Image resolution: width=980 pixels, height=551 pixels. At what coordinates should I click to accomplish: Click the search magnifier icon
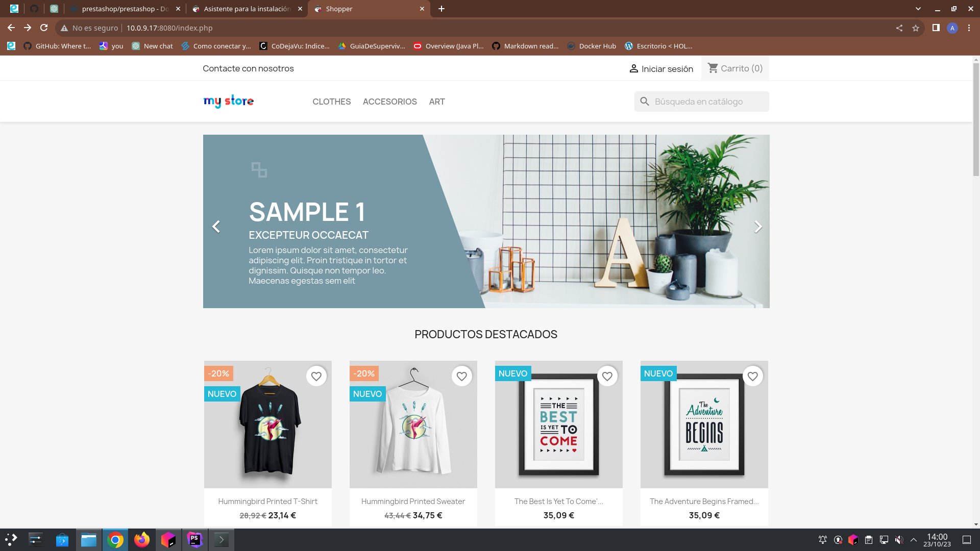pos(645,102)
